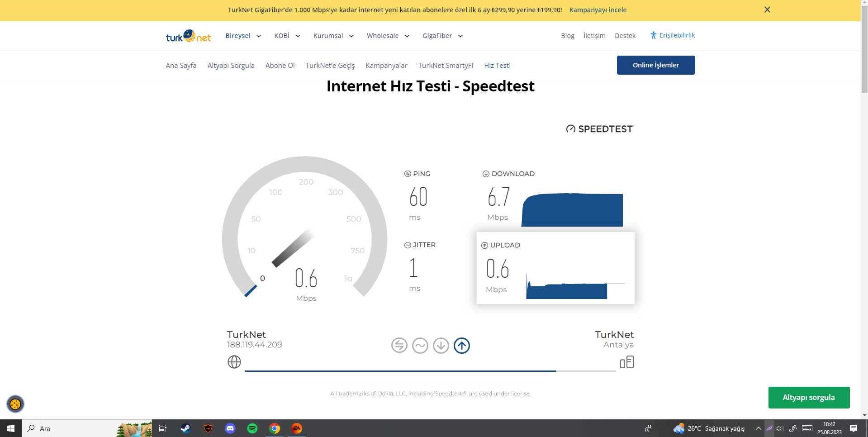This screenshot has height=437, width=868.
Task: Click the active upload stage icon
Action: click(462, 346)
